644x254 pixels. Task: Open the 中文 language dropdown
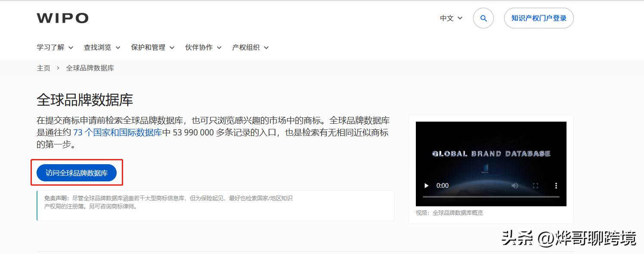click(x=451, y=18)
